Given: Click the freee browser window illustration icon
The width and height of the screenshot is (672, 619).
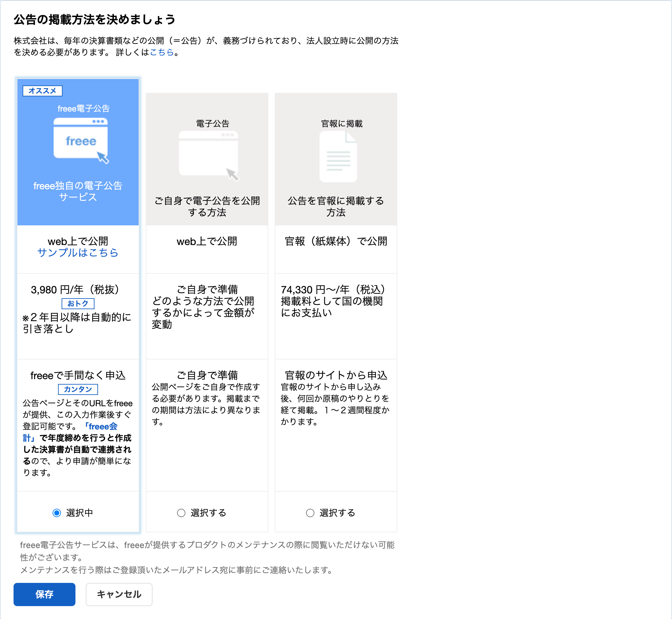Looking at the screenshot, I should pyautogui.click(x=81, y=141).
